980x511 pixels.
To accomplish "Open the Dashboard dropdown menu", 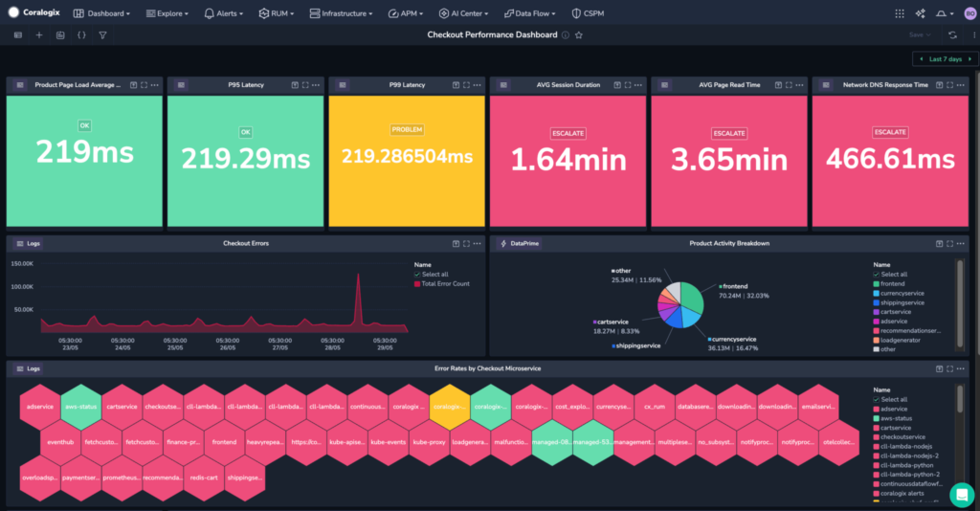I will click(x=101, y=13).
